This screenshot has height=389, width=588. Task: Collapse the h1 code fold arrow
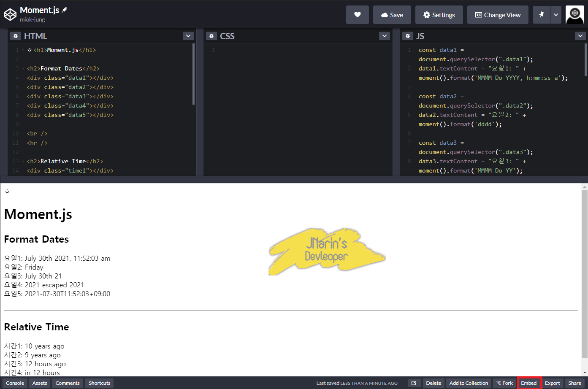click(23, 50)
